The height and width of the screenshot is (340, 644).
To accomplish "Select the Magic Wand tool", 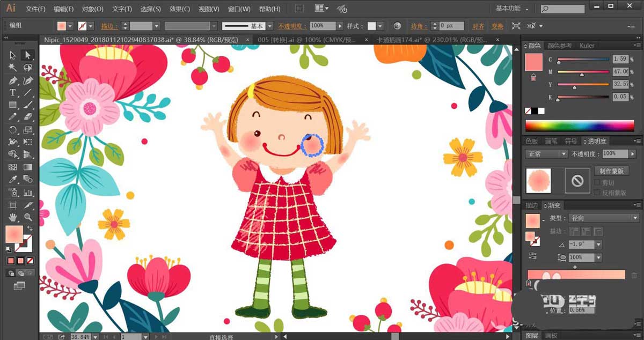I will [x=13, y=68].
